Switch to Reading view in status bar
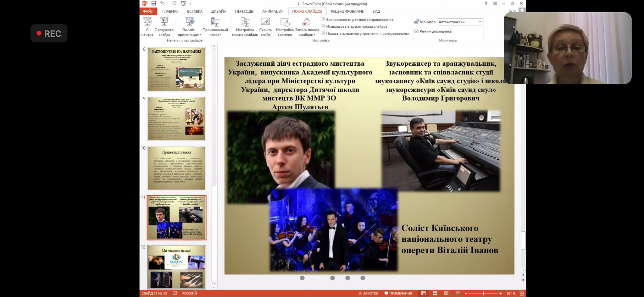 (x=446, y=293)
